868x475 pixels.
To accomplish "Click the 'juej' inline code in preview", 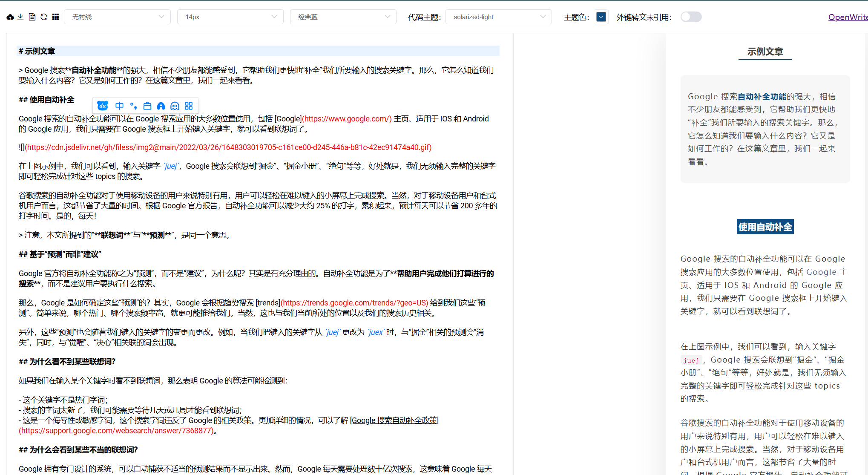I will [x=691, y=360].
